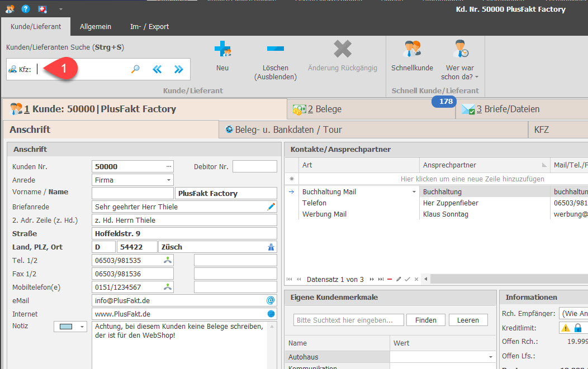Switch to the Allgemein ribbon tab
588x369 pixels.
(x=95, y=27)
